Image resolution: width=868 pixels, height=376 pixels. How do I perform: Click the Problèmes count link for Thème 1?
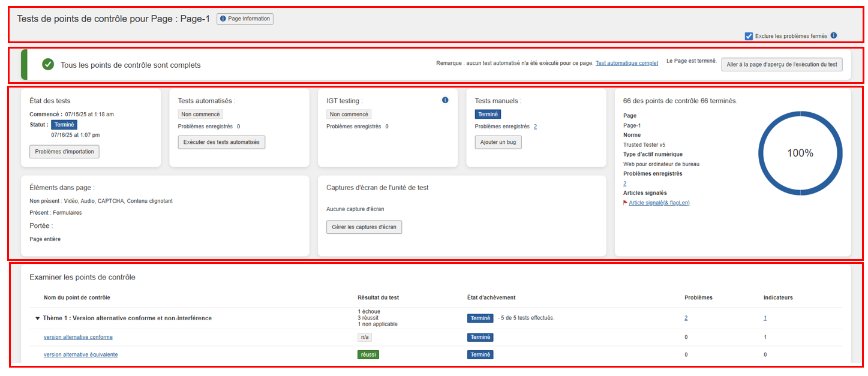coord(686,318)
